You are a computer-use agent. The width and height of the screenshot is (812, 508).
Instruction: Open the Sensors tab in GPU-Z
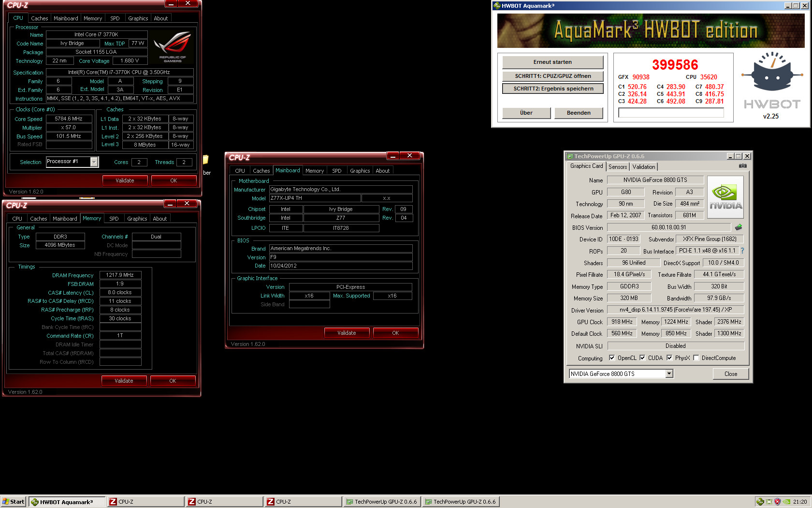[x=618, y=167]
